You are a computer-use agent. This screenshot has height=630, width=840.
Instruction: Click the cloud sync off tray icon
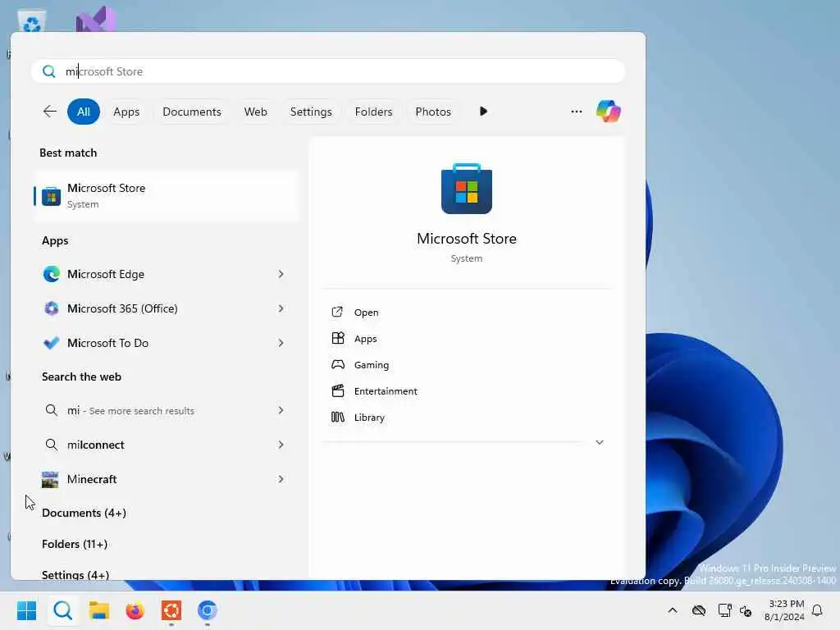tap(699, 610)
